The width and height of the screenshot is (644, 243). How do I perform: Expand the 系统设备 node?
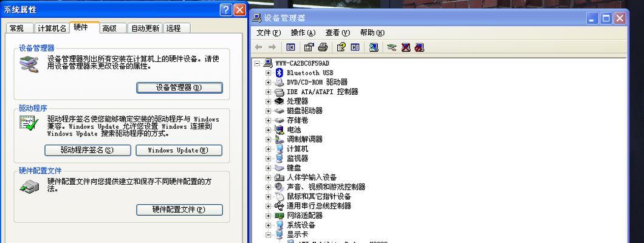point(268,225)
